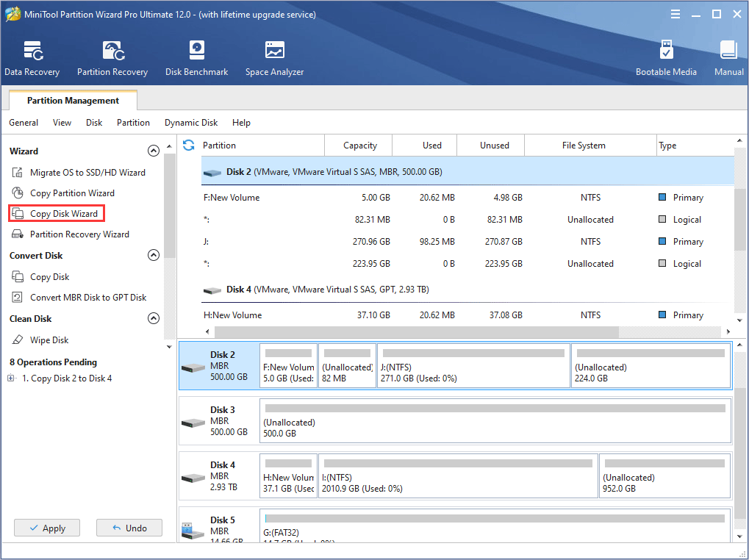Start the Disk Benchmark tool
The height and width of the screenshot is (560, 749).
(196, 57)
